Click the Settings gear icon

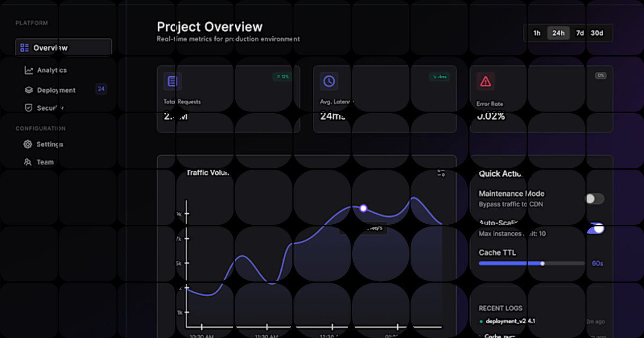tap(28, 144)
